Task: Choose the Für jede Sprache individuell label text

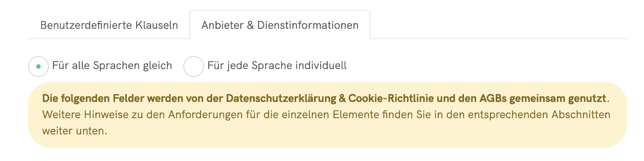Action: pyautogui.click(x=277, y=66)
